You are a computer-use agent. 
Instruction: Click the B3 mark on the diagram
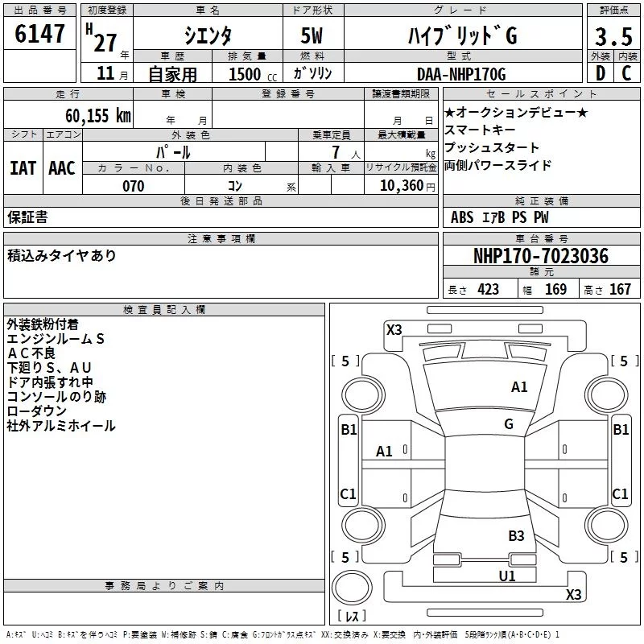[x=516, y=536]
